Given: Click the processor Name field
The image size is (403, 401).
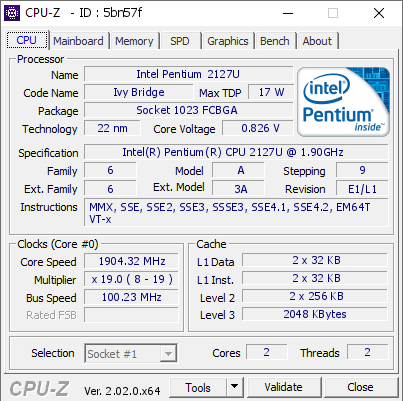Looking at the screenshot, I should coord(188,74).
